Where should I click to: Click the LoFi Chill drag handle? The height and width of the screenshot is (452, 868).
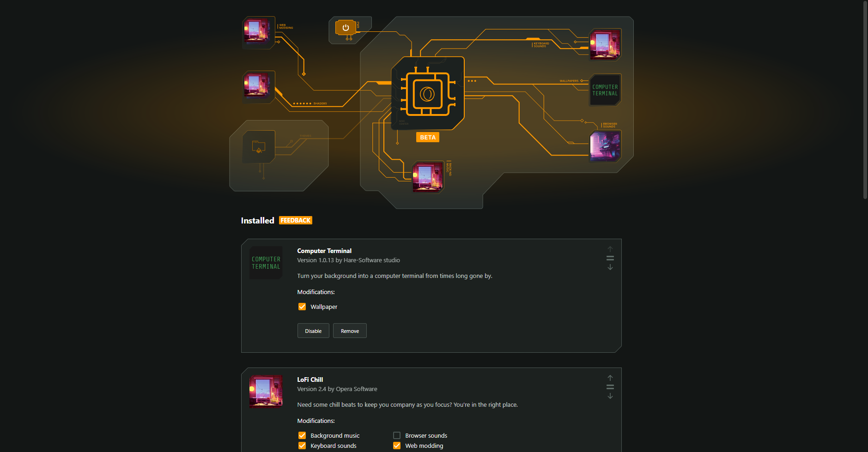click(x=610, y=387)
